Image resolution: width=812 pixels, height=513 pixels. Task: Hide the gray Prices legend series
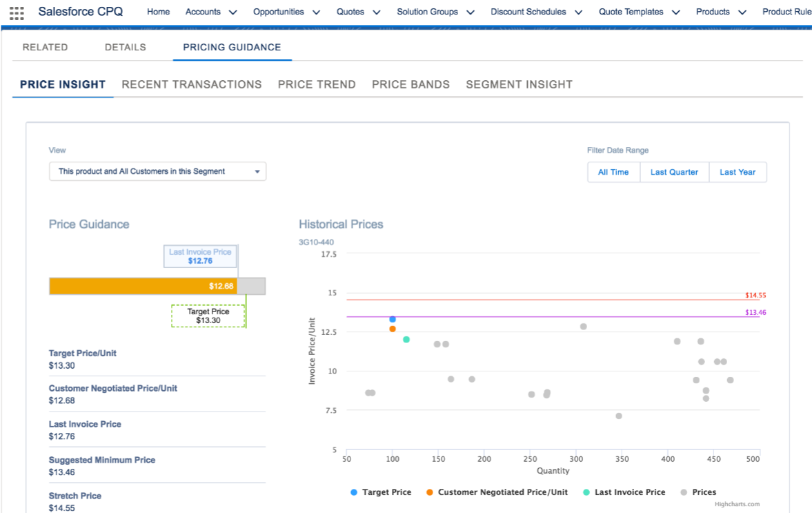click(698, 492)
